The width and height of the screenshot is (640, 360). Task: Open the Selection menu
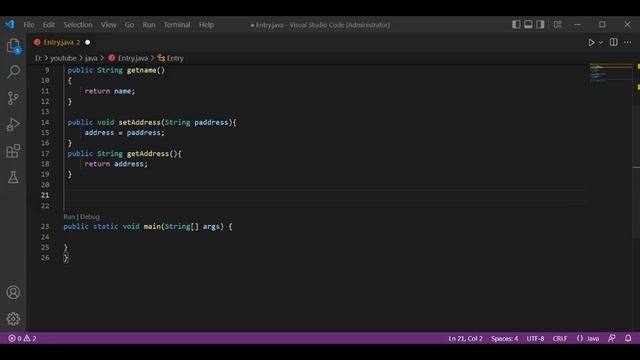(x=78, y=25)
